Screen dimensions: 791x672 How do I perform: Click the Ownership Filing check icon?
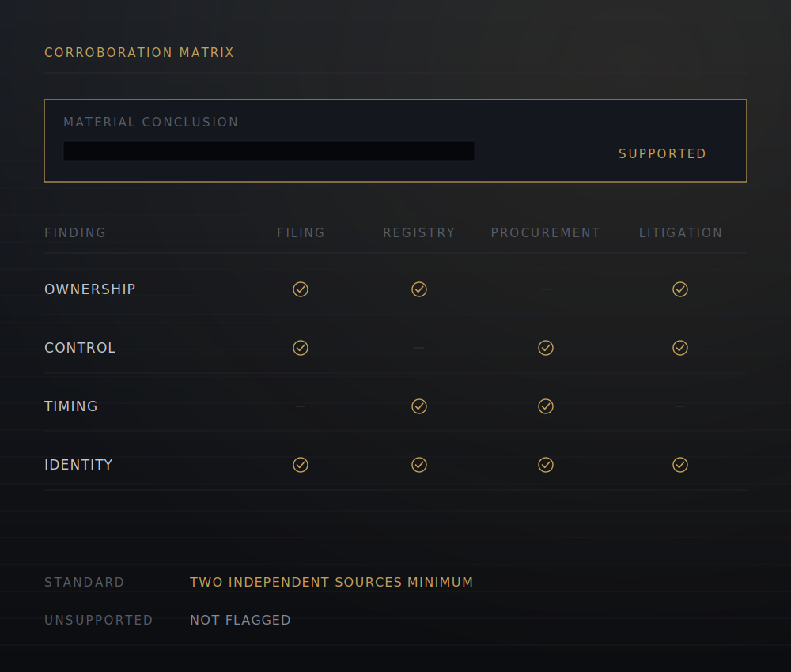[301, 289]
